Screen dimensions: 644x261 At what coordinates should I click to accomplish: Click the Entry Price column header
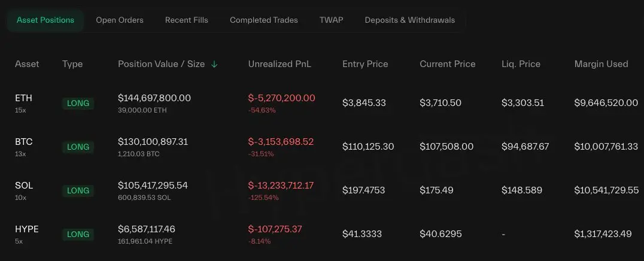coord(365,64)
